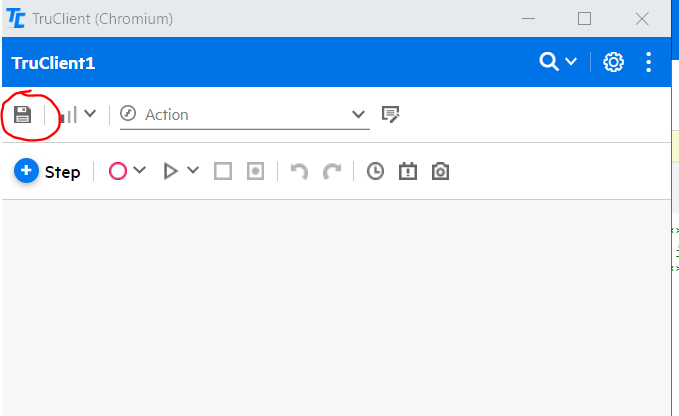
Task: Redo the last undone action
Action: click(332, 171)
